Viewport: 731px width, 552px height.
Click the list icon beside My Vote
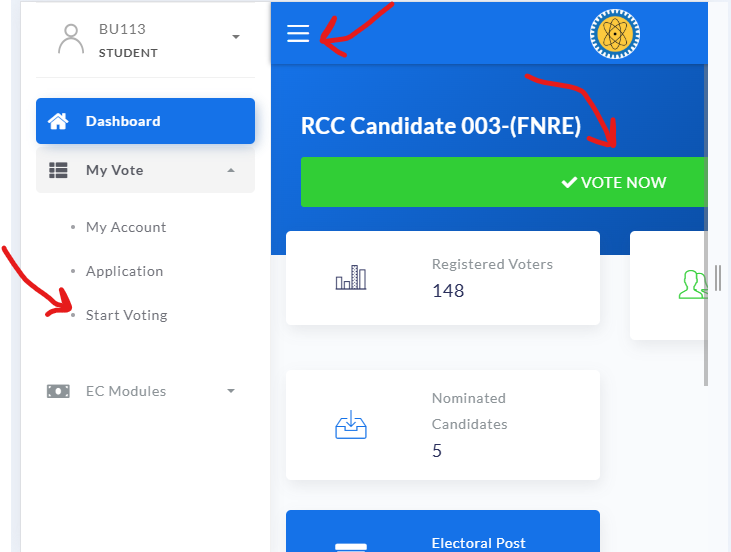pos(59,170)
